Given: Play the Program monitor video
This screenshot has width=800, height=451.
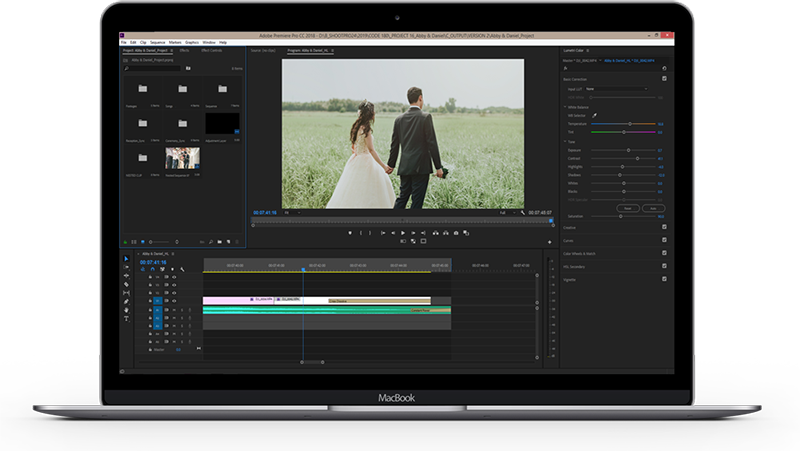Looking at the screenshot, I should (x=403, y=233).
